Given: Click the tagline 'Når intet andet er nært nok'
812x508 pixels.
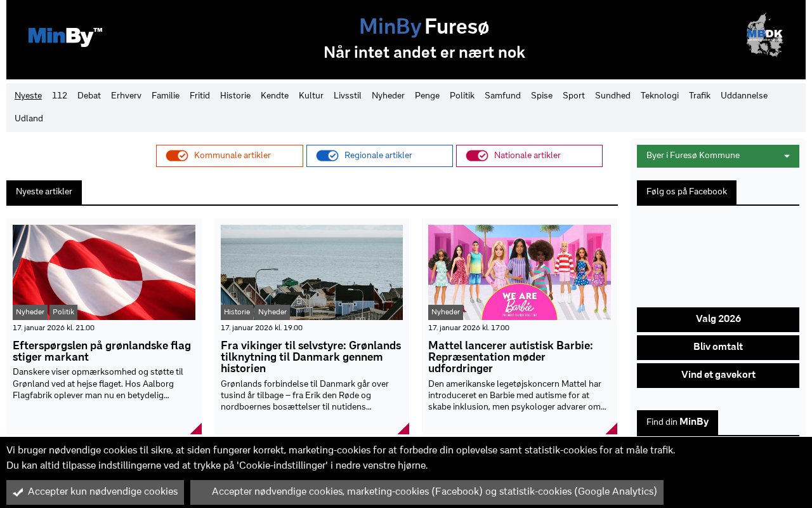Looking at the screenshot, I should tap(424, 53).
